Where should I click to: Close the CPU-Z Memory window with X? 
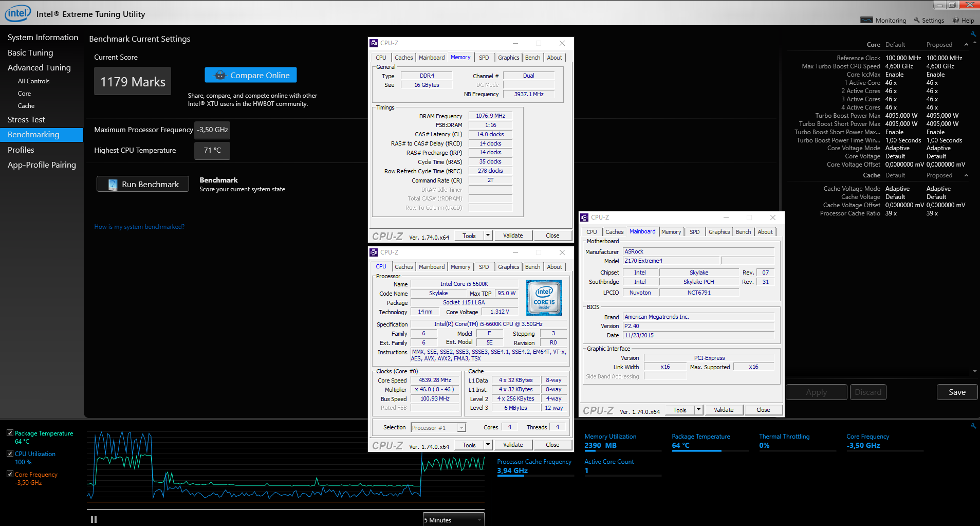562,43
